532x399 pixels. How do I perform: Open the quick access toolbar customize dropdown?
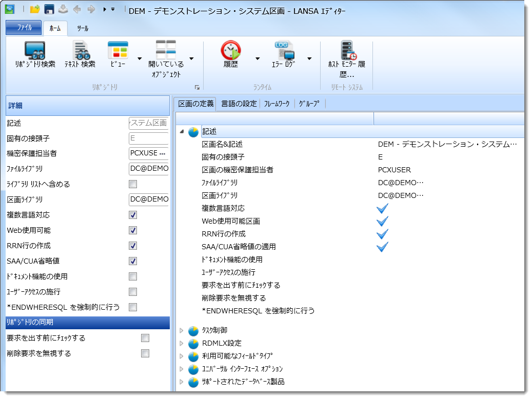113,9
